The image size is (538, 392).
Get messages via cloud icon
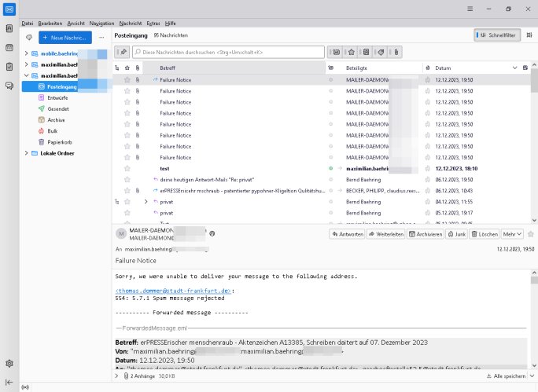click(29, 38)
